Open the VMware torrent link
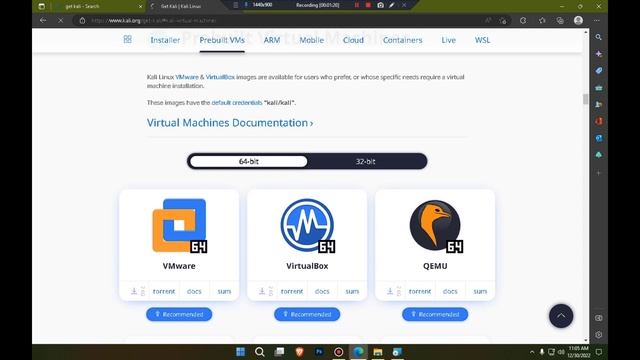Viewport: 640px width, 360px height. (164, 291)
